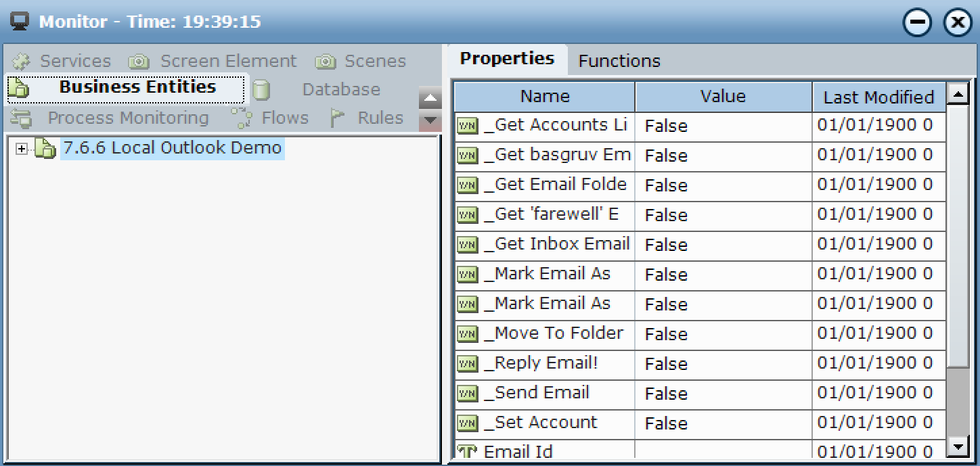Click the properties scrollbar down arrow
980x466 pixels.
(x=958, y=445)
